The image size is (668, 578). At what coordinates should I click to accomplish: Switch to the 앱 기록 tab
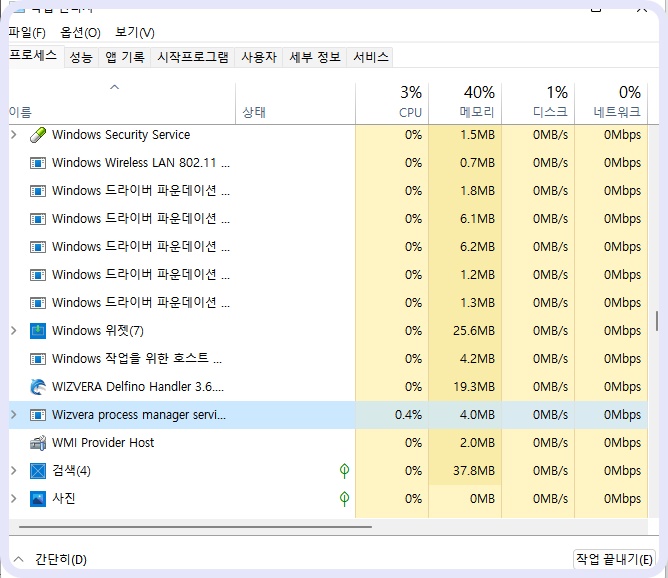click(125, 57)
